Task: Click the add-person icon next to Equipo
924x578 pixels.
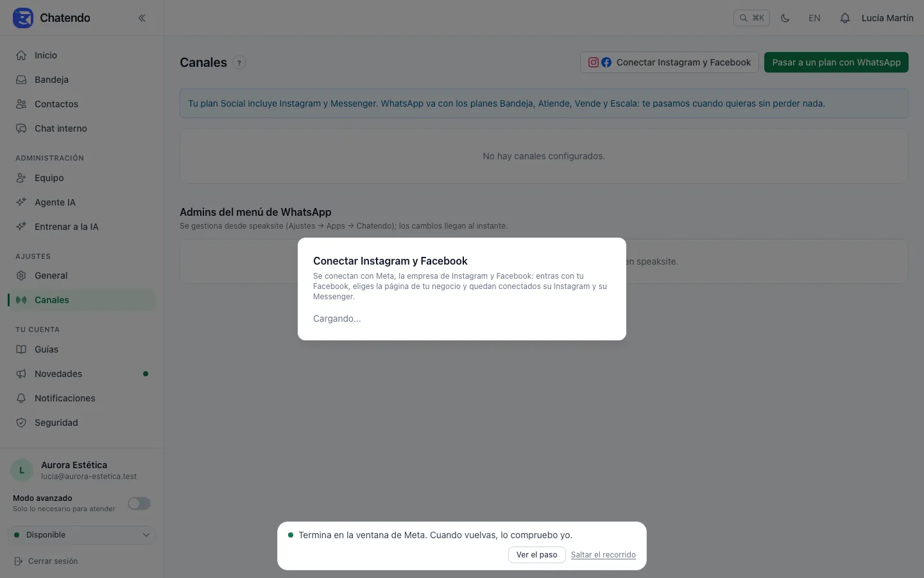Action: (21, 178)
